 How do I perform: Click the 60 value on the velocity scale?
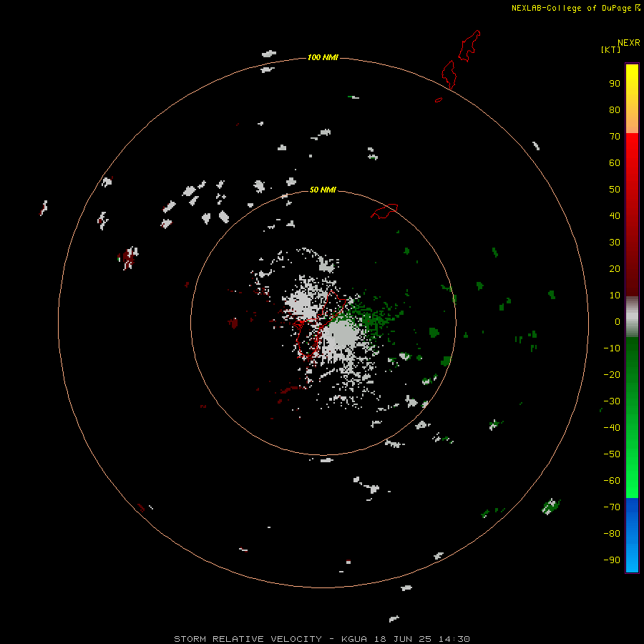615,162
